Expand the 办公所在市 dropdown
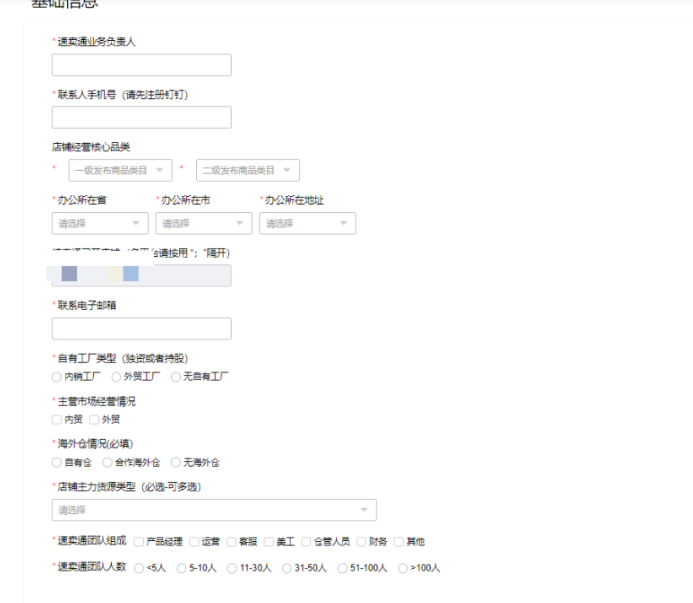This screenshot has height=603, width=693. (x=203, y=224)
